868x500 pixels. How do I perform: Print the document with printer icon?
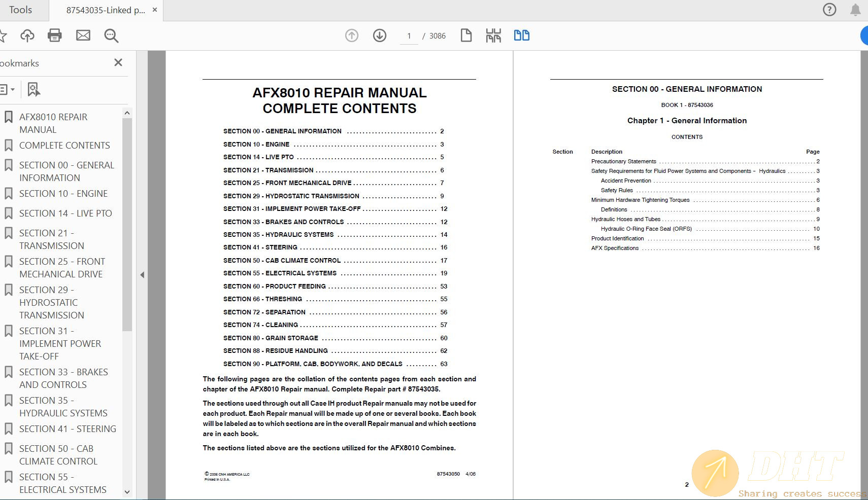55,35
